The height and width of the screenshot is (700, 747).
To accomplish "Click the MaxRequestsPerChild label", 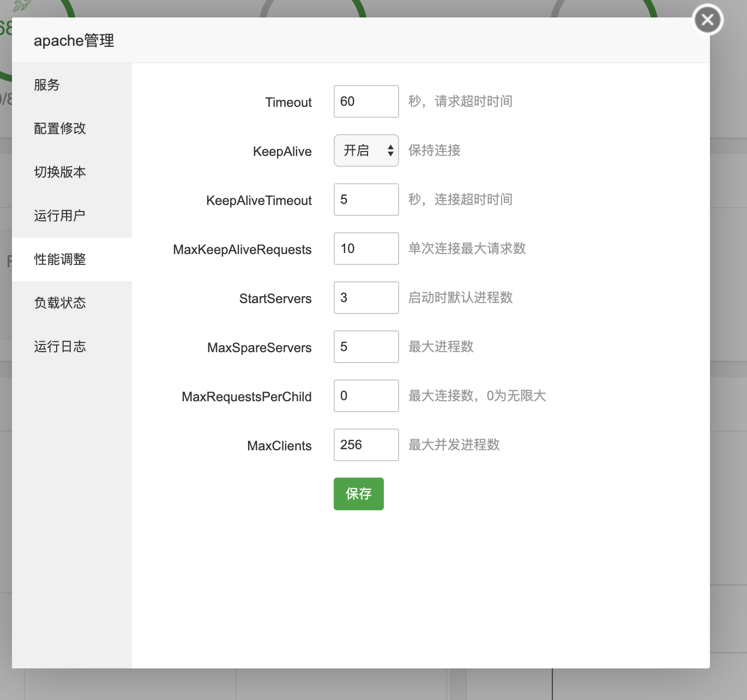I will (x=247, y=397).
